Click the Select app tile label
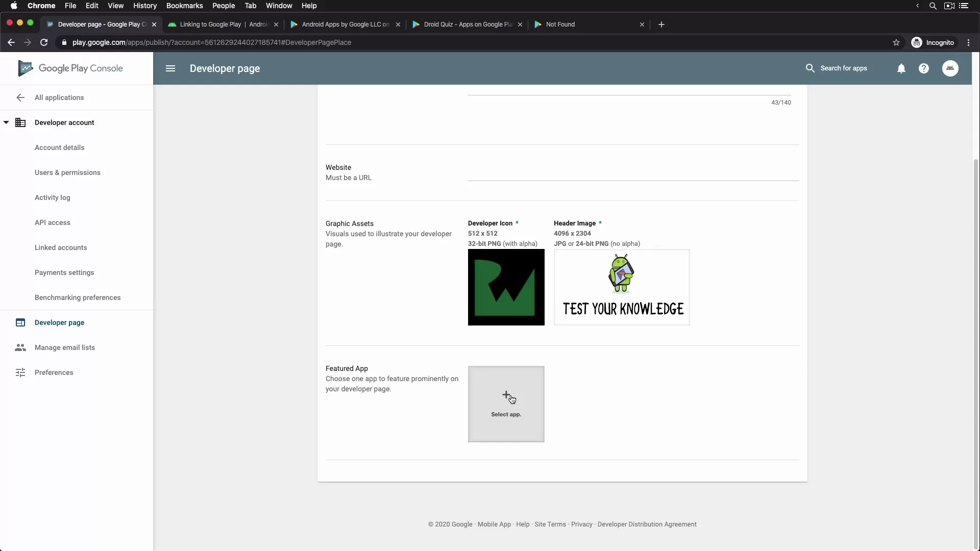 [x=506, y=414]
